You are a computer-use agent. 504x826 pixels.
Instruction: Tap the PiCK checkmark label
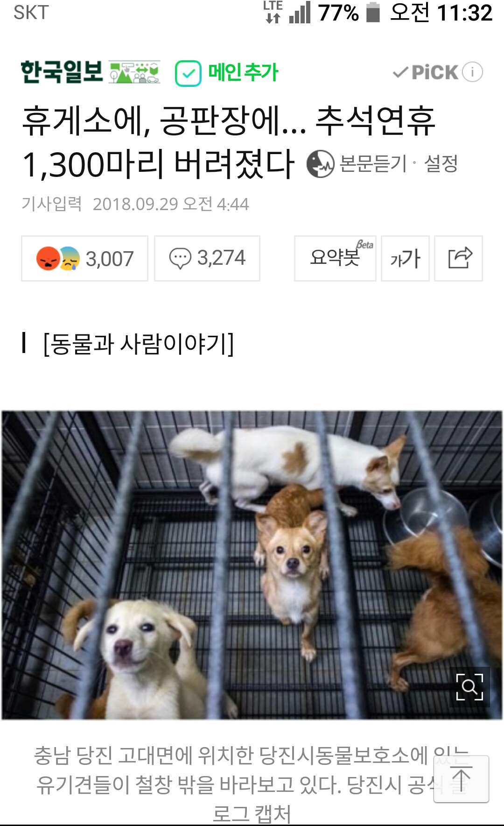[425, 72]
